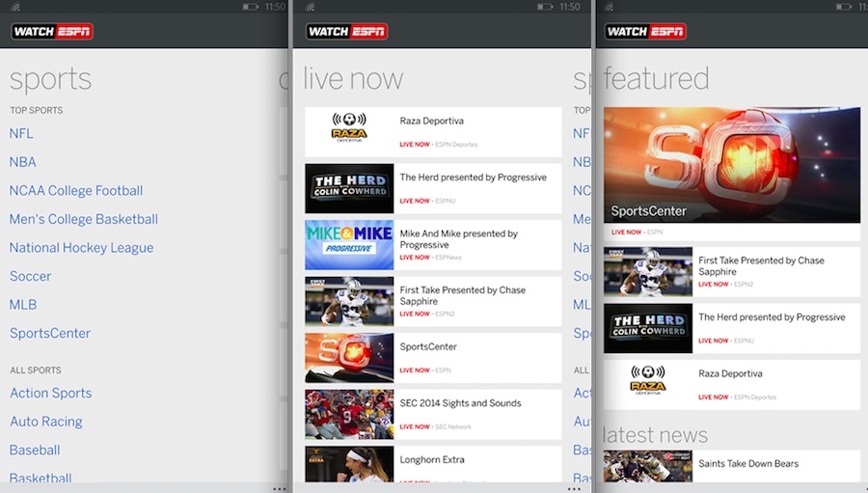Click the signal icon in sports status bar
Image resolution: width=868 pixels, height=493 pixels.
(15, 7)
